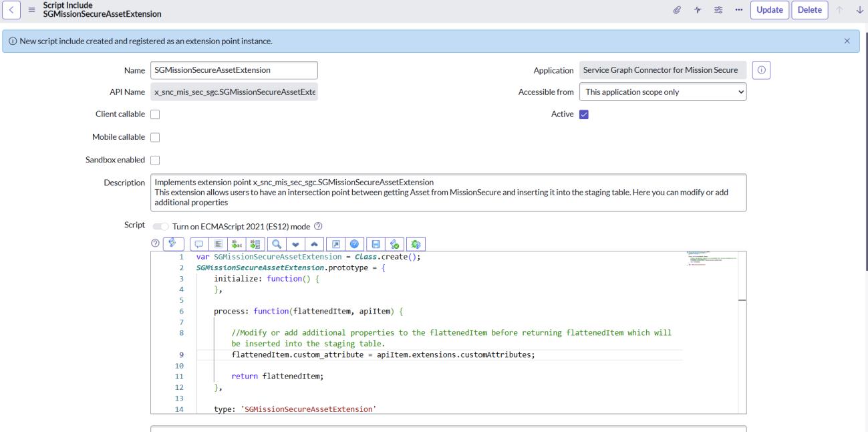This screenshot has width=868, height=432.
Task: Edit the Name input field
Action: pos(234,70)
